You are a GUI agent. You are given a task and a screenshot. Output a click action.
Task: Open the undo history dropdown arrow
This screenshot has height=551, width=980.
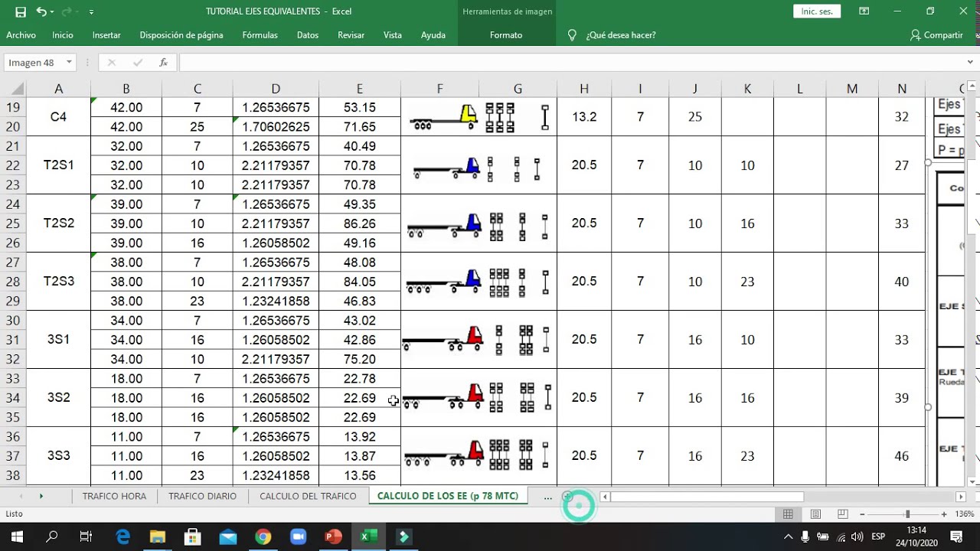52,12
